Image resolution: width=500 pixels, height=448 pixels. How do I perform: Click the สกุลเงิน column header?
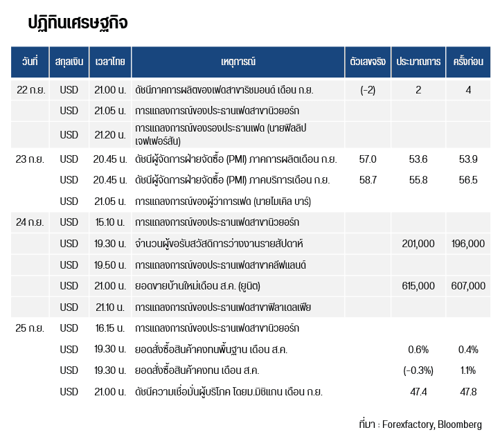point(69,62)
